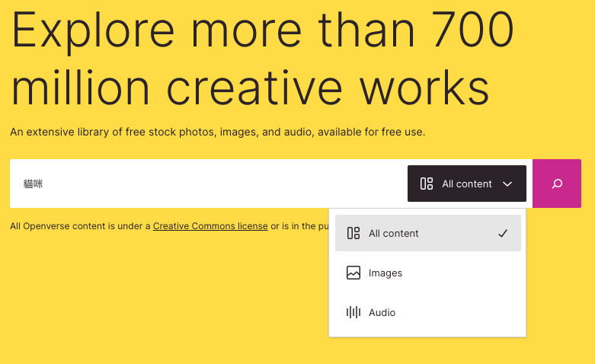The width and height of the screenshot is (595, 364).
Task: Click the magenta search button
Action: click(x=557, y=184)
